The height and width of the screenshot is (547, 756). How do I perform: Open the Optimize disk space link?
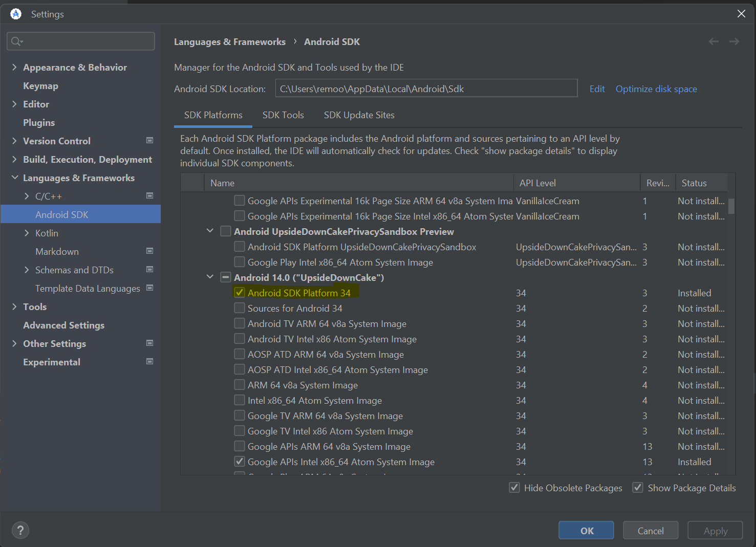pos(656,89)
